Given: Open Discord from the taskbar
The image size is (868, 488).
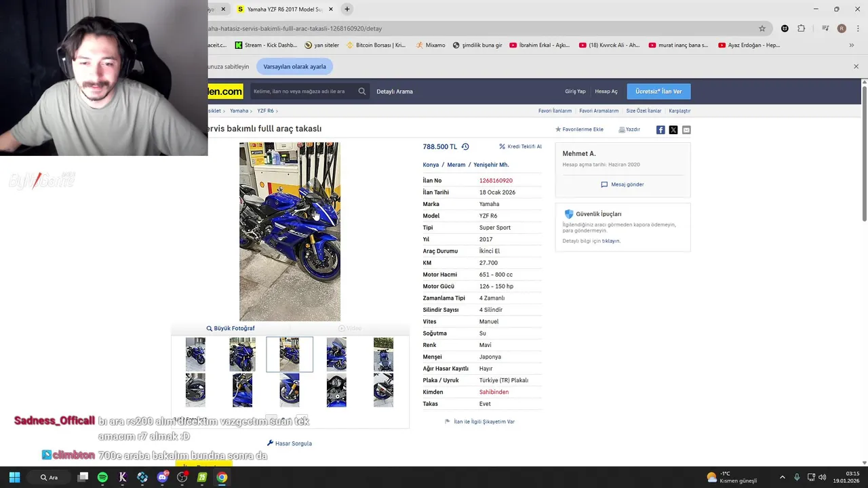Looking at the screenshot, I should pyautogui.click(x=162, y=477).
